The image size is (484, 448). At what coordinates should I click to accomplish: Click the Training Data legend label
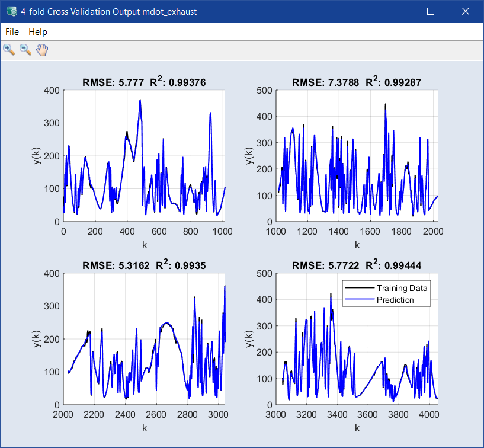[x=402, y=288]
